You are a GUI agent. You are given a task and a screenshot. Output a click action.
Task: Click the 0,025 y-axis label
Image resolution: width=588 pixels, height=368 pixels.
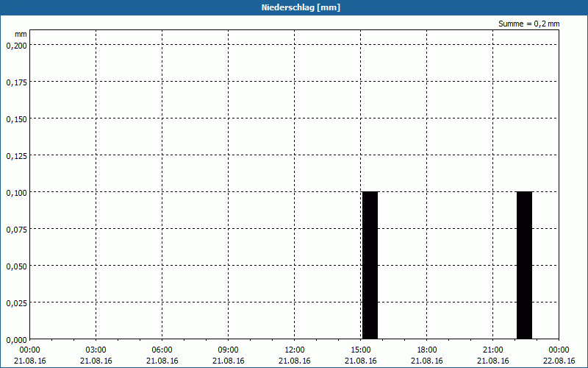[x=16, y=302]
